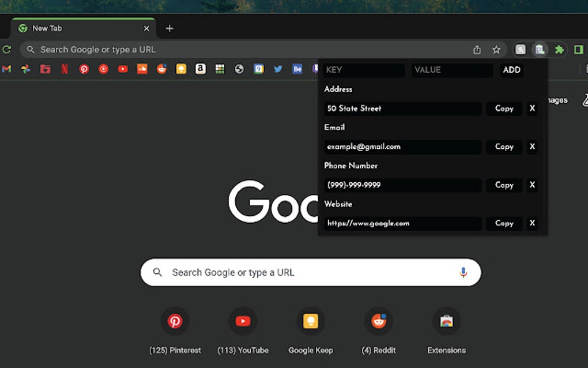
Task: Open the Extensions shortcut tile
Action: pyautogui.click(x=447, y=331)
